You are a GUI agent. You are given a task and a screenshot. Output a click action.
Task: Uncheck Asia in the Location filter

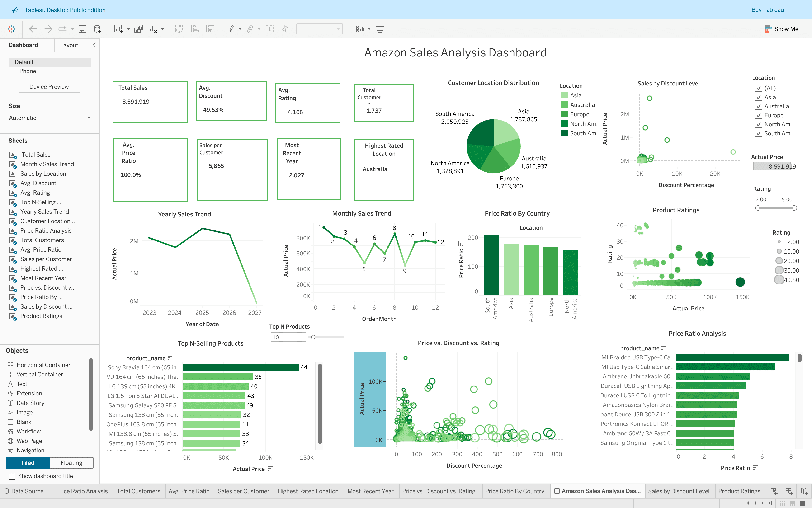click(x=759, y=97)
